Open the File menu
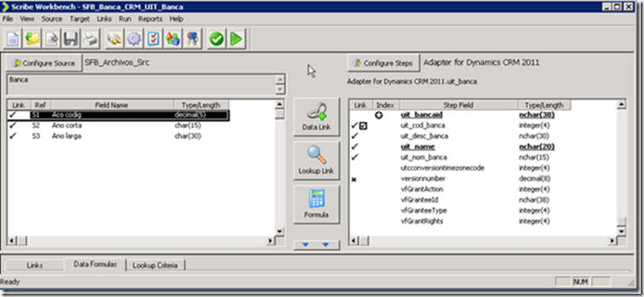The image size is (644, 297). [8, 19]
